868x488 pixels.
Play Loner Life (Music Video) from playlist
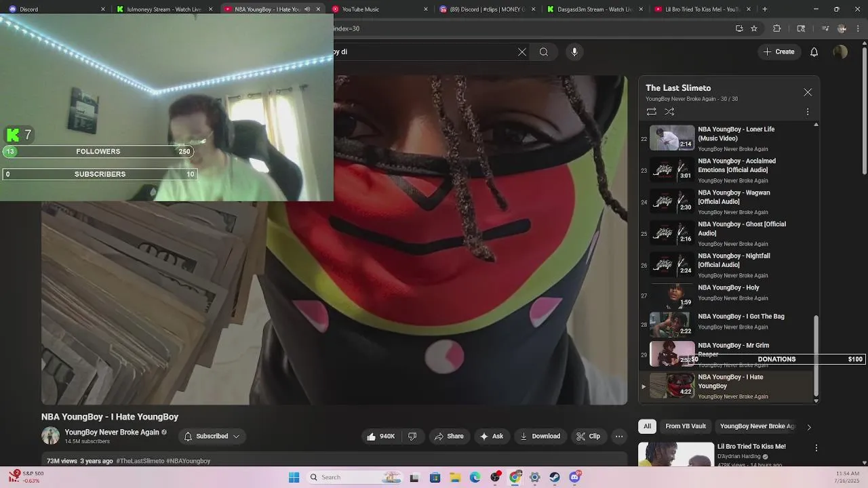tap(726, 138)
